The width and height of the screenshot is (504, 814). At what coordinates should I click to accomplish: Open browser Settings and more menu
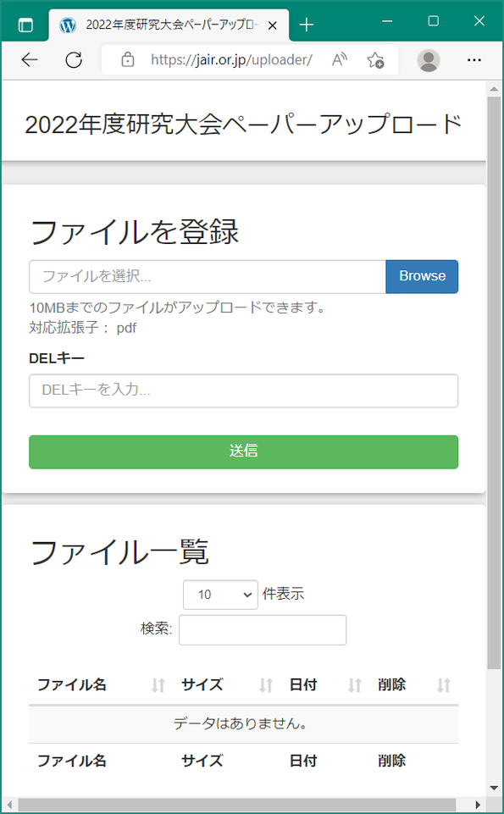(474, 60)
